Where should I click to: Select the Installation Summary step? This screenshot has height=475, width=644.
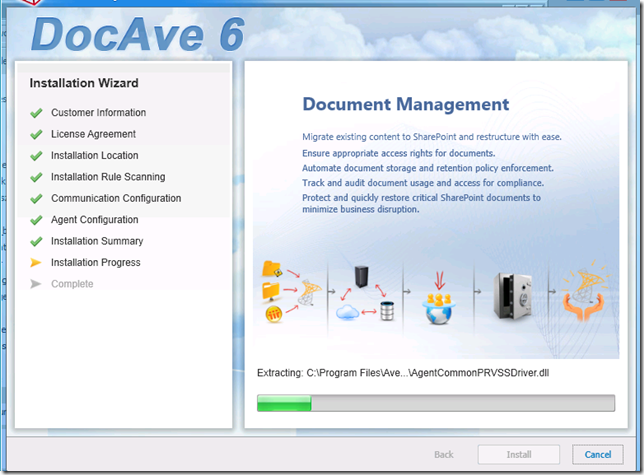pyautogui.click(x=97, y=241)
